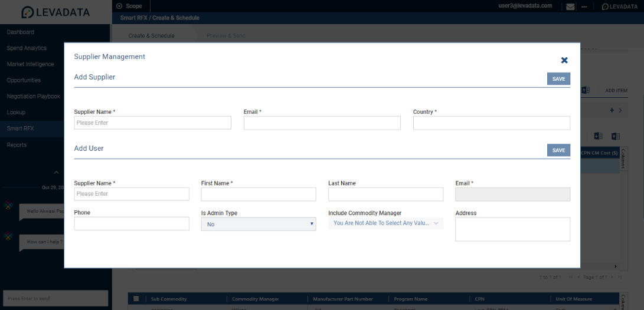Screen dimensions: 644x310
Task: Click the chat message input box
Action: tap(55, 298)
